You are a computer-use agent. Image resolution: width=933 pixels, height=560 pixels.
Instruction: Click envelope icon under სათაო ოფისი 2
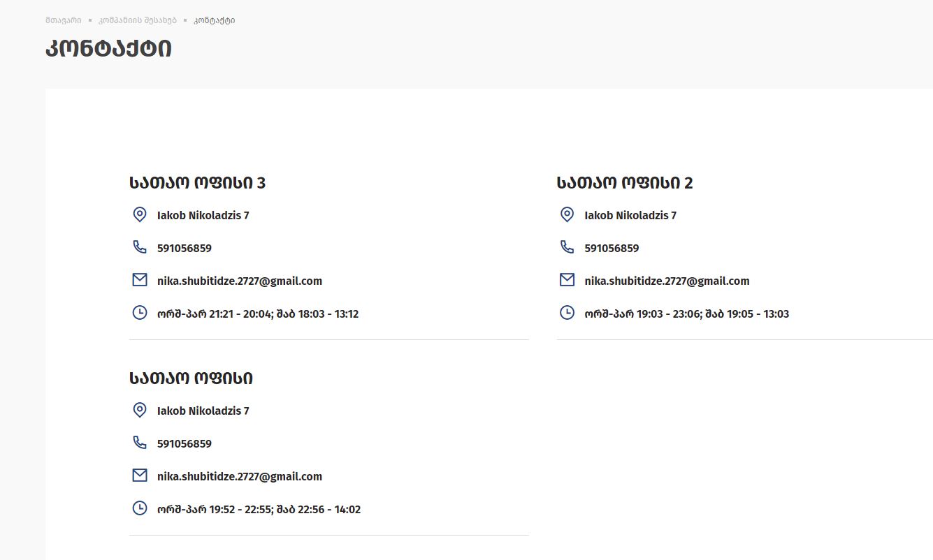[x=567, y=280]
